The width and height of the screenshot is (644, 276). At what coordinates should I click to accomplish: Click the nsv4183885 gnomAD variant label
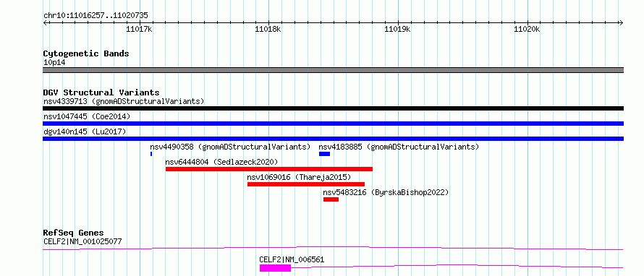[399, 147]
